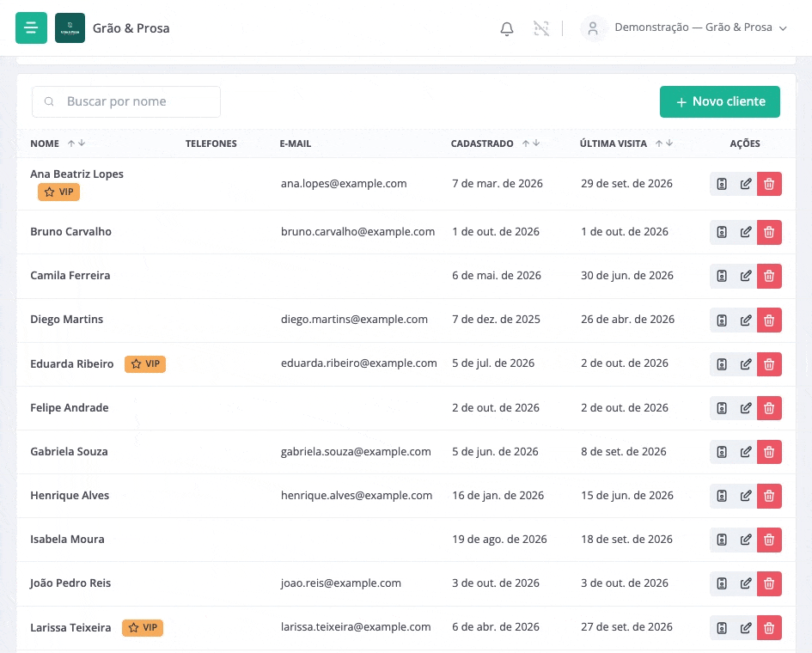Click the Grão & Prosa logo thumbnail

70,28
